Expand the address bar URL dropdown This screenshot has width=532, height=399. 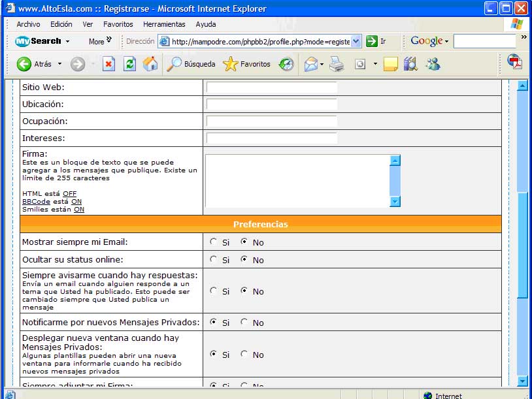tap(356, 41)
